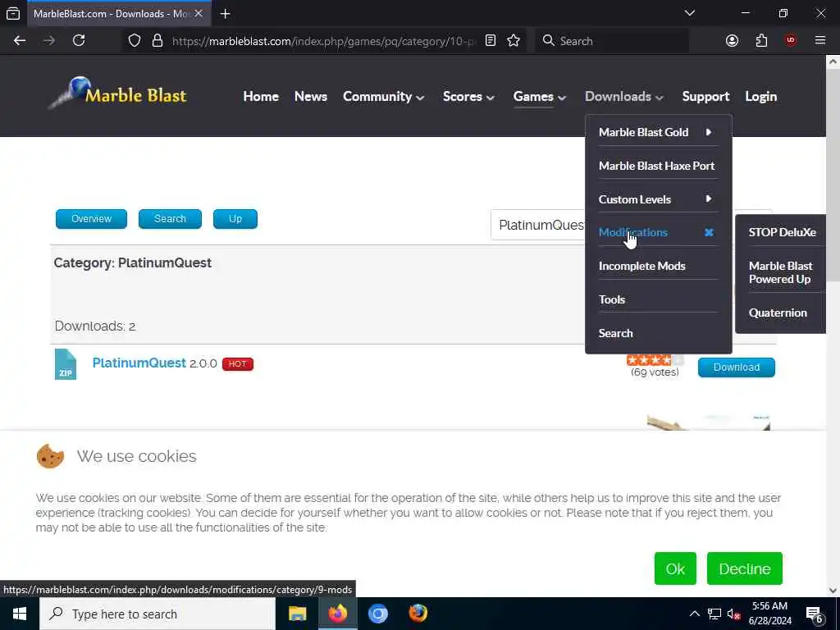The image size is (840, 630).
Task: Open Quaternion submenu entry
Action: tap(778, 313)
